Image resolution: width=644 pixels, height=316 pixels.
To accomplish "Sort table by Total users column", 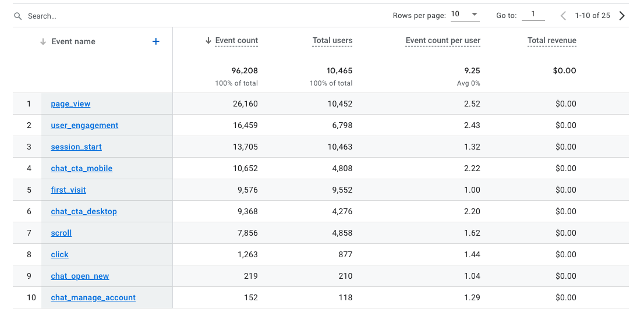I will (x=332, y=41).
